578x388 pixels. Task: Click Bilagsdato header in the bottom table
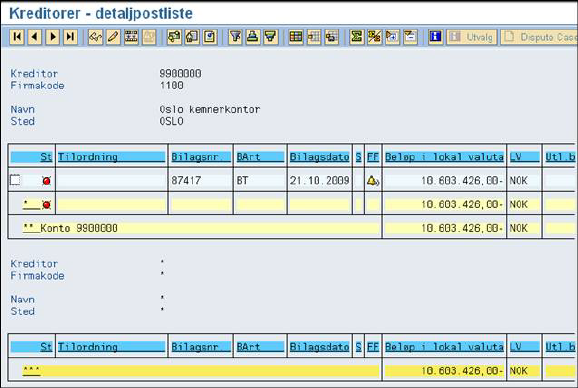[319, 347]
